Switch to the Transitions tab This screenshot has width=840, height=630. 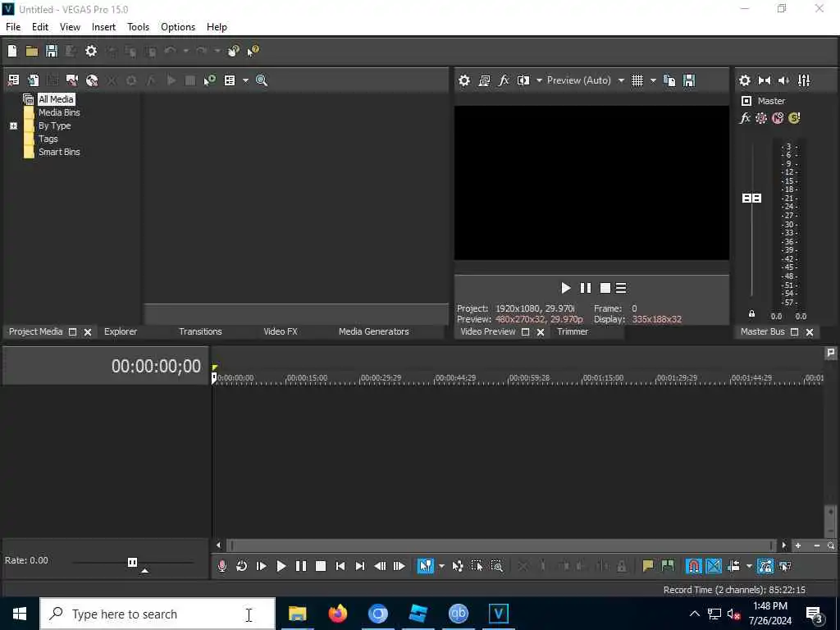click(x=200, y=331)
